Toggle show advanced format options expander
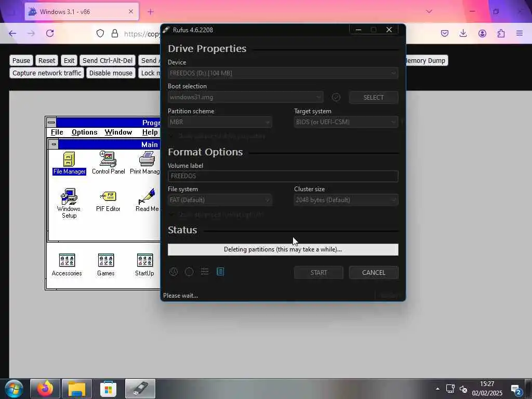Screen dimensions: 532x399 (x=216, y=215)
